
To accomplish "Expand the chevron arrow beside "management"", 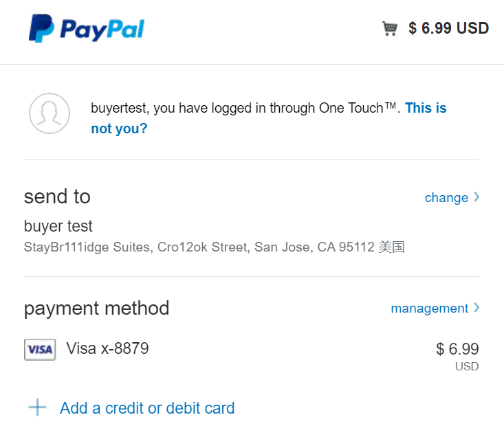I will click(476, 308).
